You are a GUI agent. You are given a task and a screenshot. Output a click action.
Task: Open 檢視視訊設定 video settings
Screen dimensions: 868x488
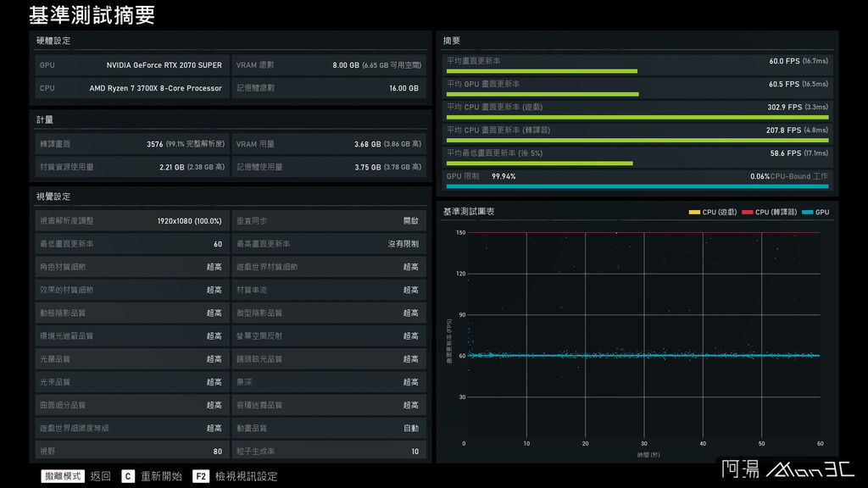coord(247,476)
